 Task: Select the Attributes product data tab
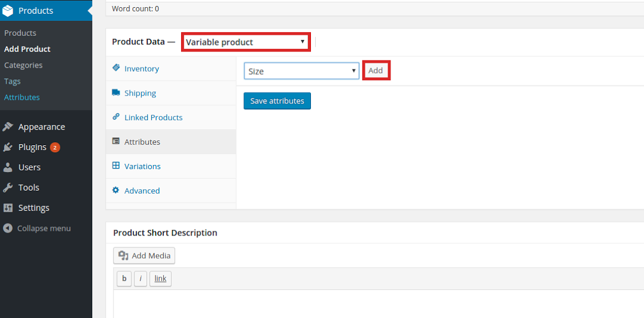tap(171, 142)
